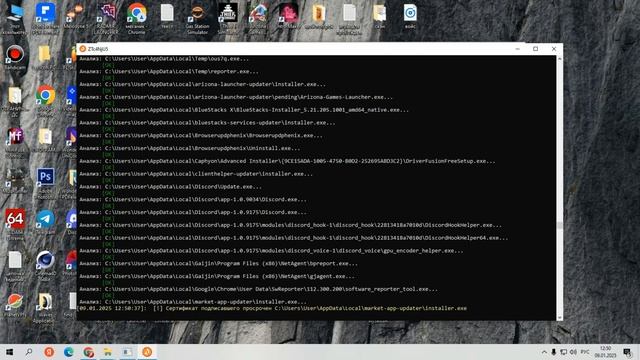This screenshot has width=640, height=360.
Task: Open Bandicam desktop shortcut
Action: tap(15, 56)
